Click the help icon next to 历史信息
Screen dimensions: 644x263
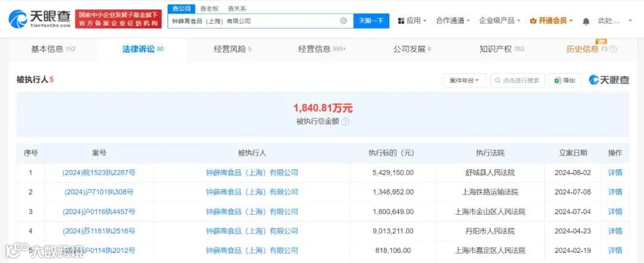tap(613, 49)
